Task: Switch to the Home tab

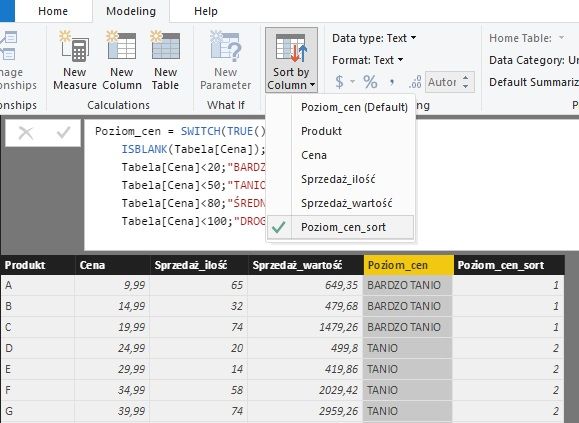Action: click(x=53, y=11)
